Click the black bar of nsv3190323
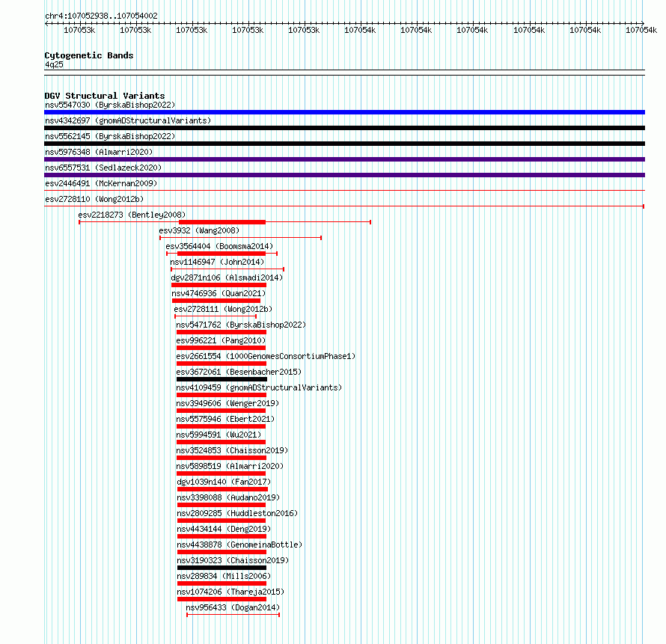666x644 pixels. click(222, 568)
